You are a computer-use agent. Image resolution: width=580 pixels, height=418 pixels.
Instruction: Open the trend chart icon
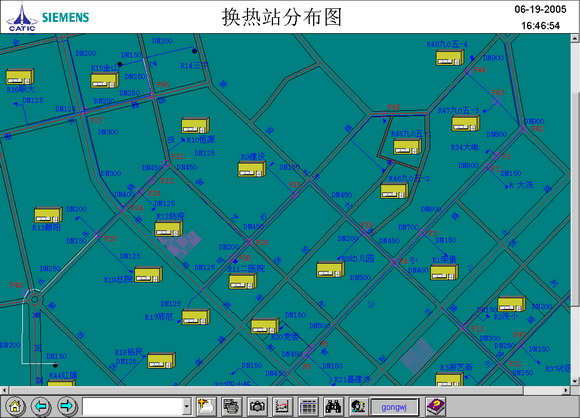[x=283, y=407]
